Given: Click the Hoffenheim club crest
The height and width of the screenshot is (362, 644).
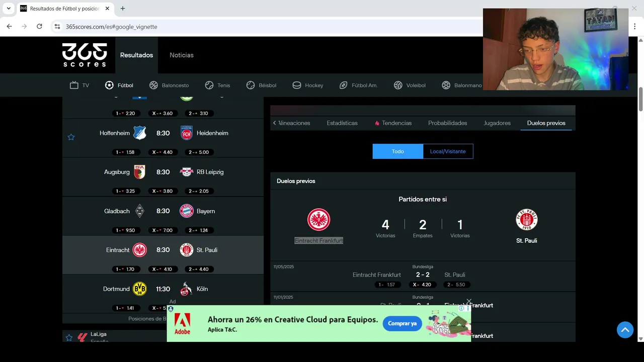Looking at the screenshot, I should pyautogui.click(x=139, y=133).
